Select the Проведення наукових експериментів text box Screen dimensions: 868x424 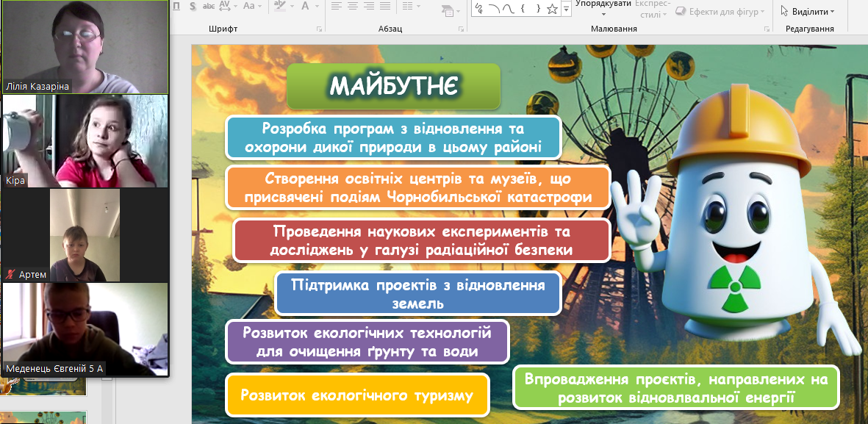coord(421,240)
